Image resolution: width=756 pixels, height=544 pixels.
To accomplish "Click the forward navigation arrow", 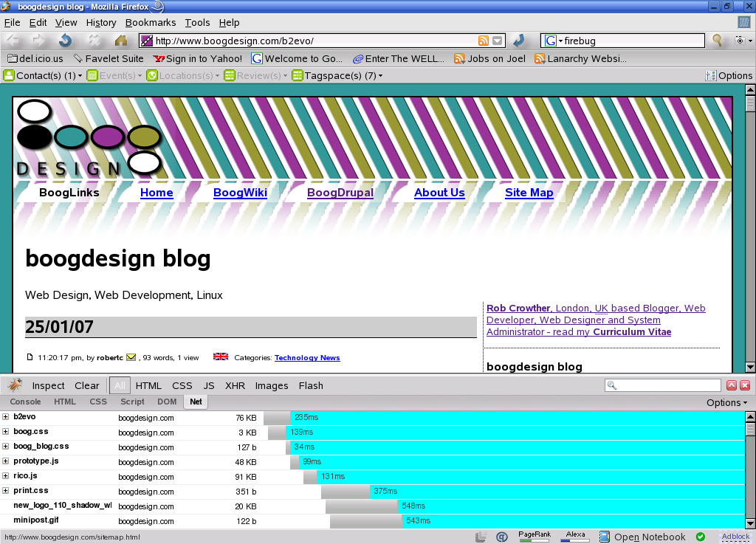I will click(x=38, y=41).
